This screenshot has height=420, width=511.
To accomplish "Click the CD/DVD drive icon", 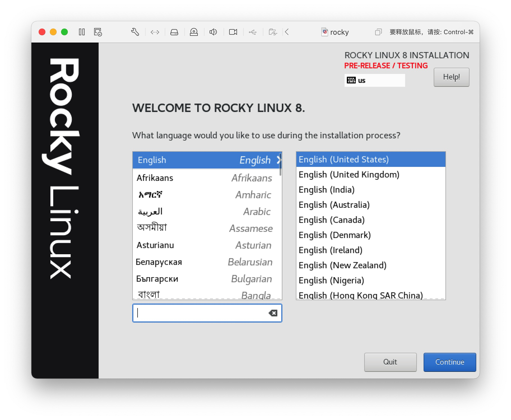I will click(194, 32).
